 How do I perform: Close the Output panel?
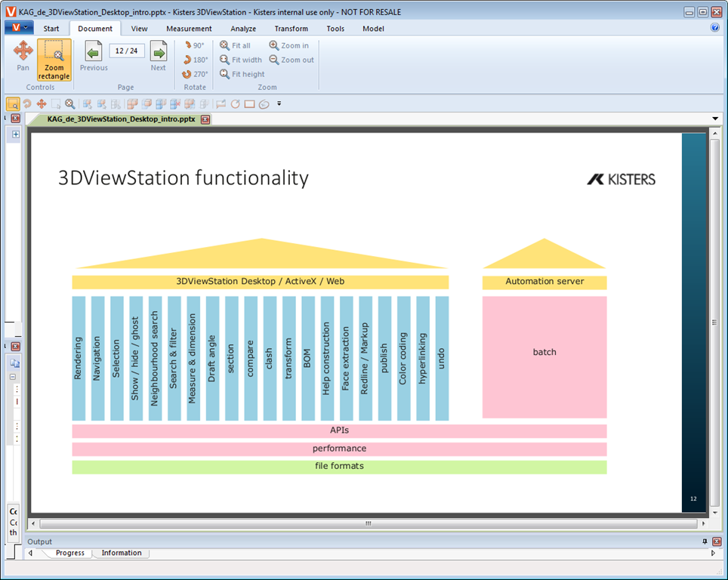pyautogui.click(x=717, y=541)
